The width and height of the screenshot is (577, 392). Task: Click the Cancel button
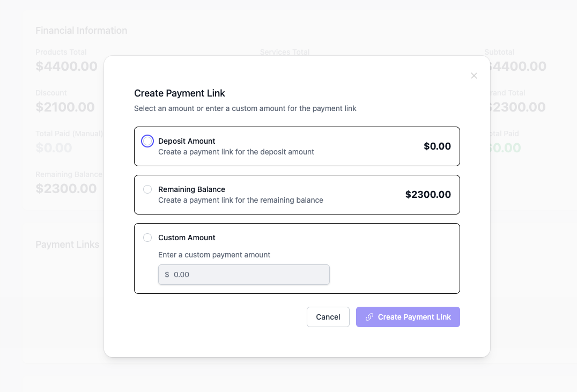[328, 317]
